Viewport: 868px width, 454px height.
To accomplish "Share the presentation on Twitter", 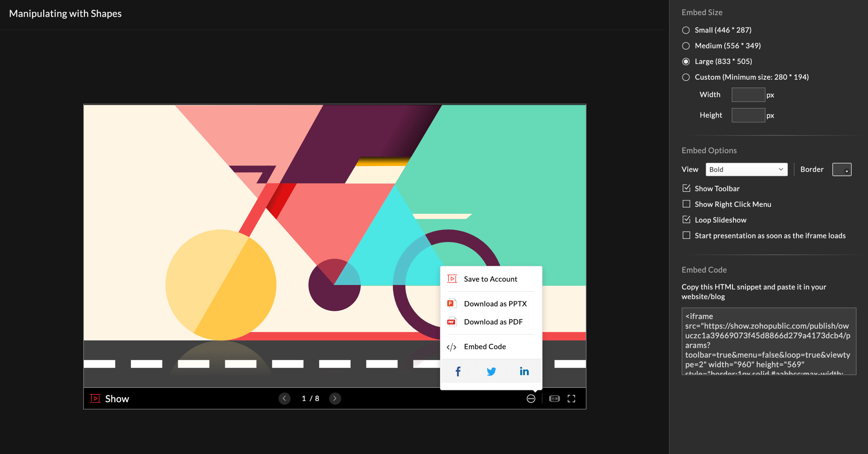I will [x=491, y=371].
